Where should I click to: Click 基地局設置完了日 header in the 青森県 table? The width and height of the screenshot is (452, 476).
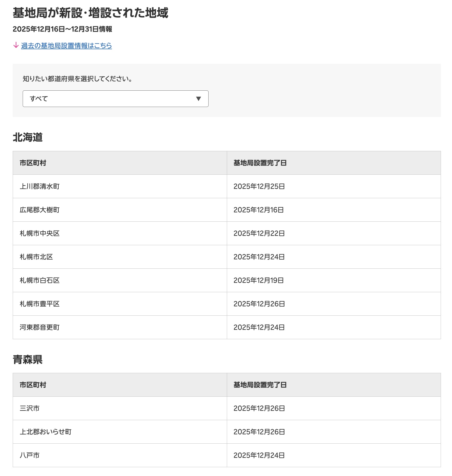point(334,385)
